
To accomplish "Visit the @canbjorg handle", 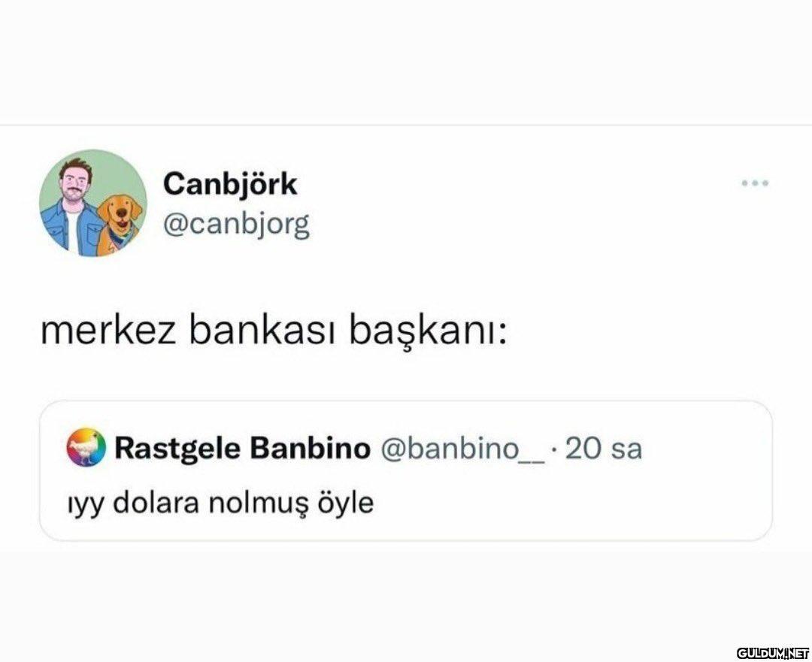I will 237,224.
